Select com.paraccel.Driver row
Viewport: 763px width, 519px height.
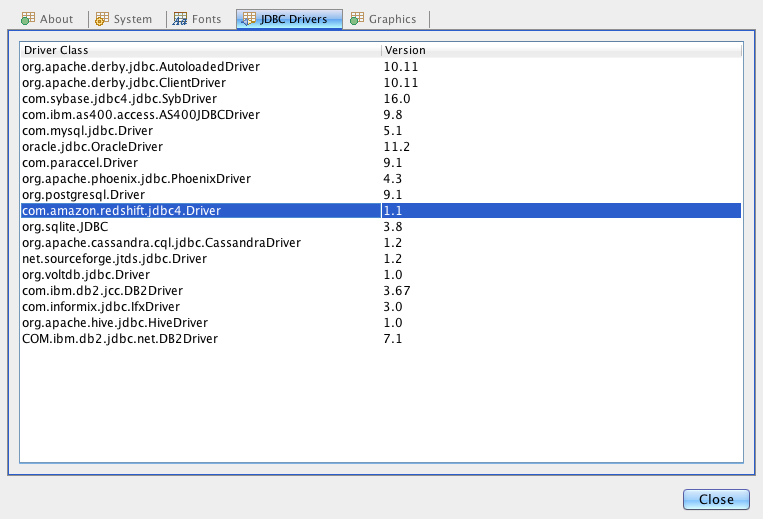[x=381, y=163]
